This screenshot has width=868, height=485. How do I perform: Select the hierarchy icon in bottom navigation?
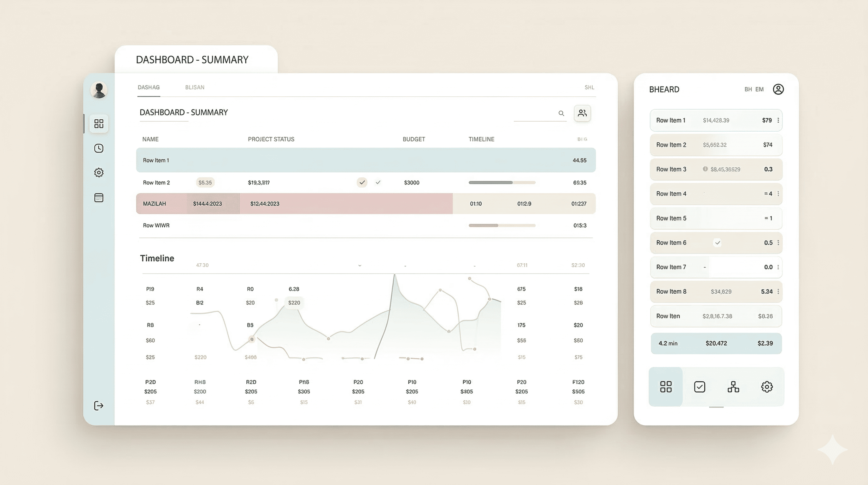(733, 387)
